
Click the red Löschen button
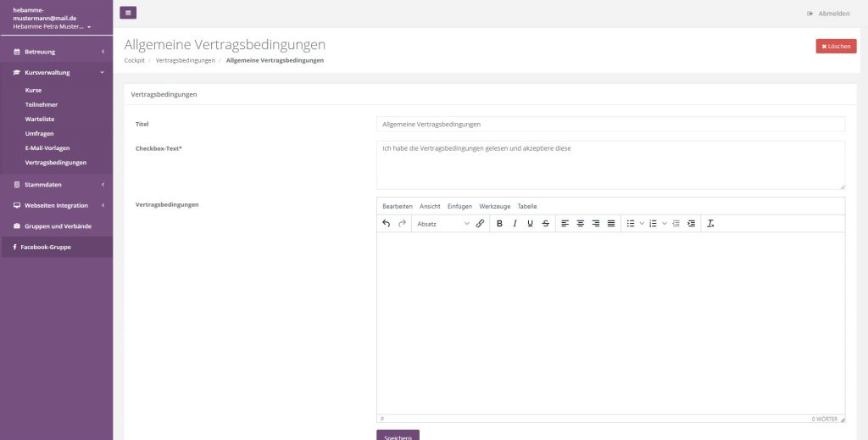pos(836,47)
